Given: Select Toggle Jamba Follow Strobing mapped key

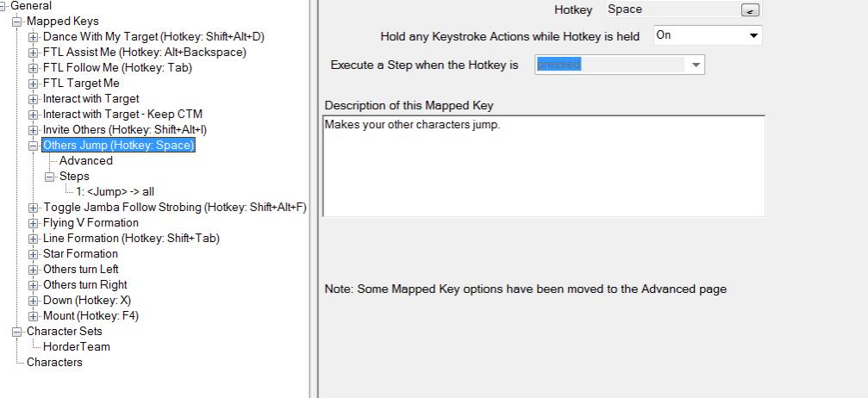Looking at the screenshot, I should pyautogui.click(x=174, y=207).
